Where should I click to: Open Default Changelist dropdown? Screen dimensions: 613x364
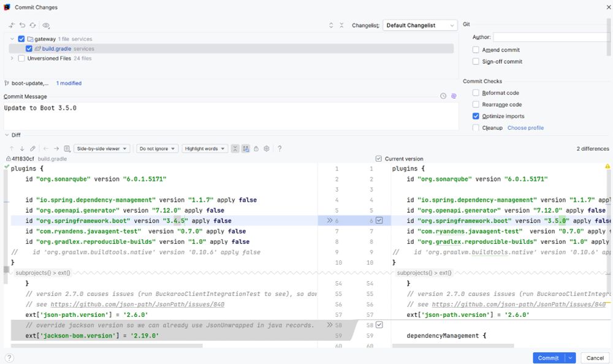click(x=420, y=25)
